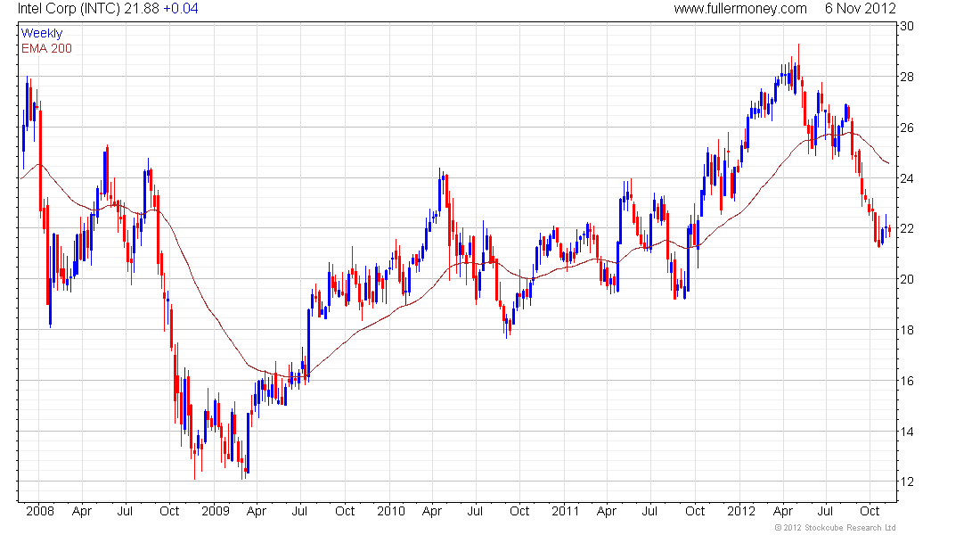Viewport: 980px width, 535px height.
Task: Open the www.fullermoney.com link text
Action: pyautogui.click(x=740, y=9)
